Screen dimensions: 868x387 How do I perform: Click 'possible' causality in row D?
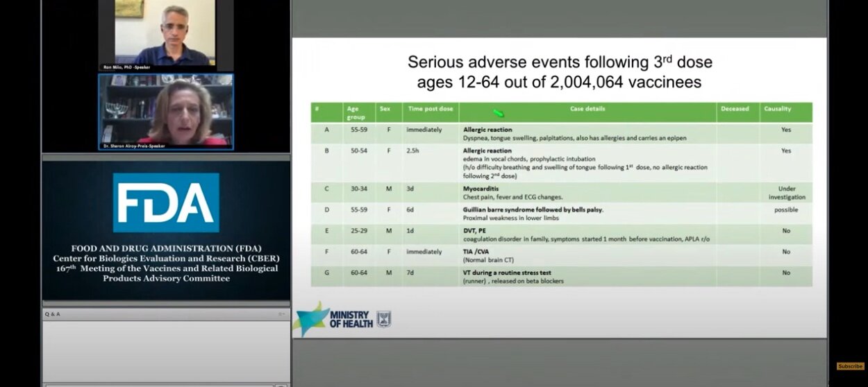point(786,209)
